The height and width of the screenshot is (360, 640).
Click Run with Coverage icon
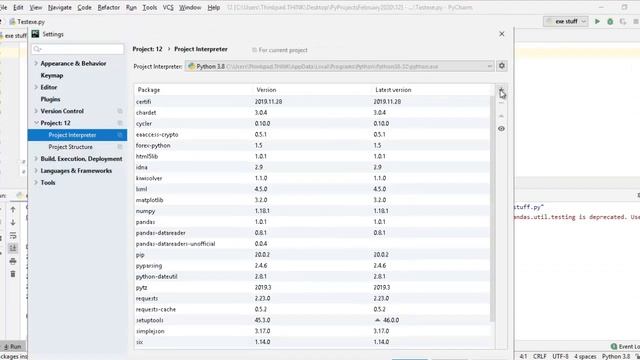click(x=623, y=21)
